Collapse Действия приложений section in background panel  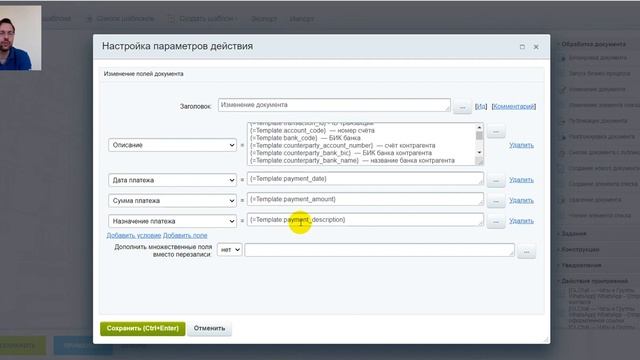pyautogui.click(x=594, y=281)
